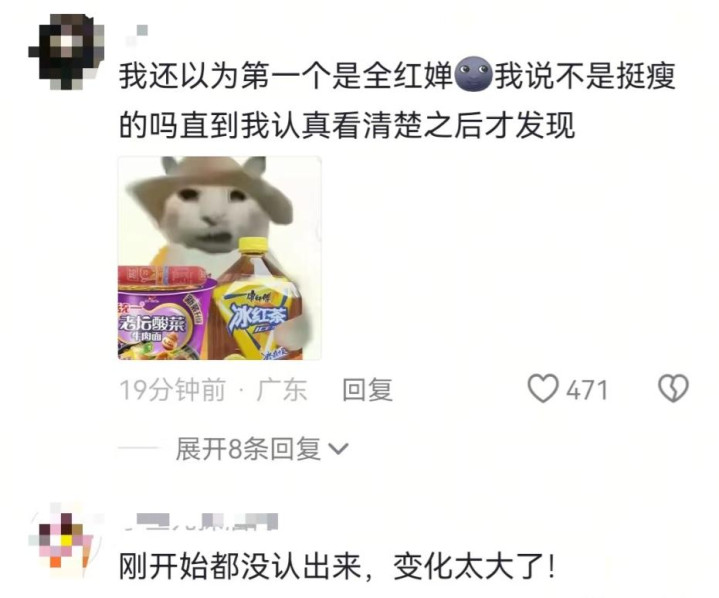Select the comment 刚开始都没认出来
Screen dimensions: 719x598
point(337,567)
